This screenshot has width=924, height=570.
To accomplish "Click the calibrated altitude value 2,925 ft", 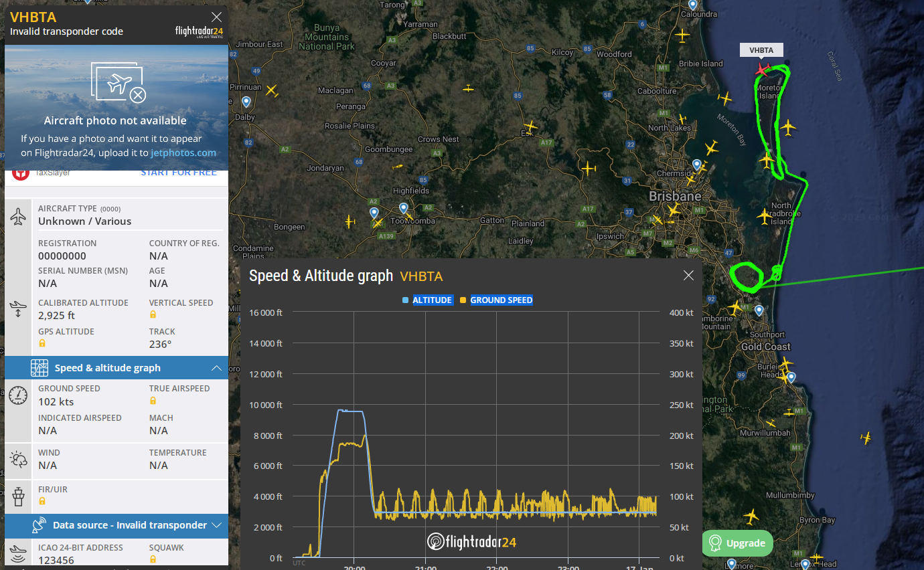I will point(56,316).
